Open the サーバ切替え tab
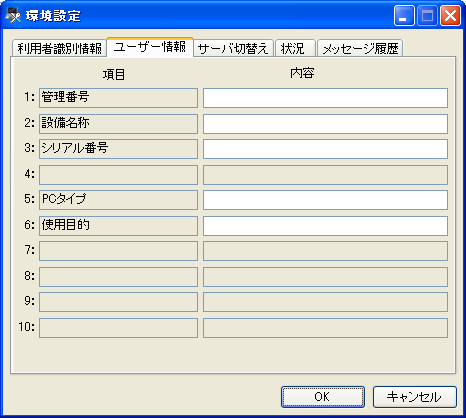466x418 pixels. 233,48
